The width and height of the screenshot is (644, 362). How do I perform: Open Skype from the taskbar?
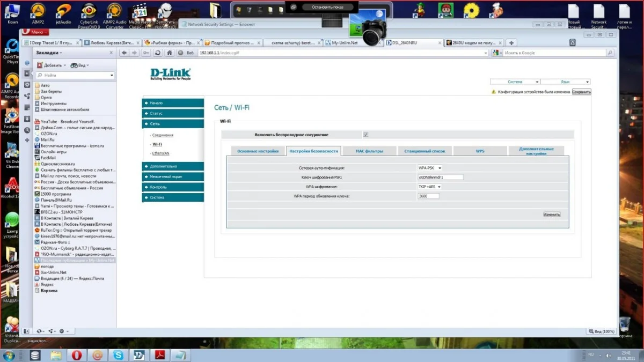[118, 354]
